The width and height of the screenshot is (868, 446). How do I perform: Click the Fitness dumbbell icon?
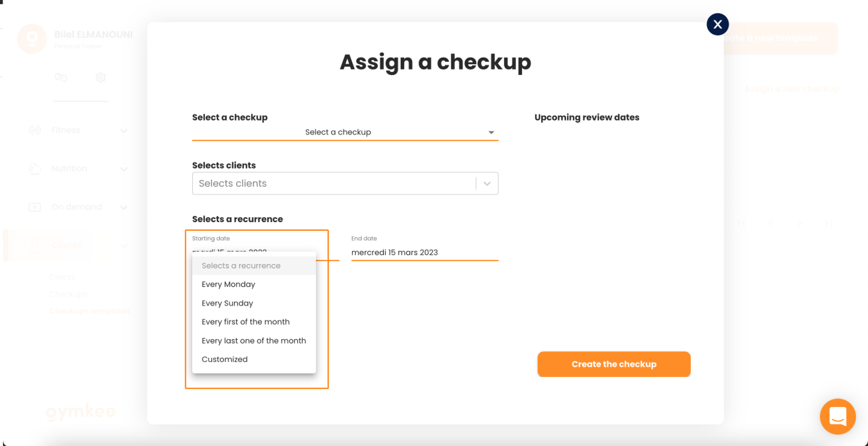(35, 130)
